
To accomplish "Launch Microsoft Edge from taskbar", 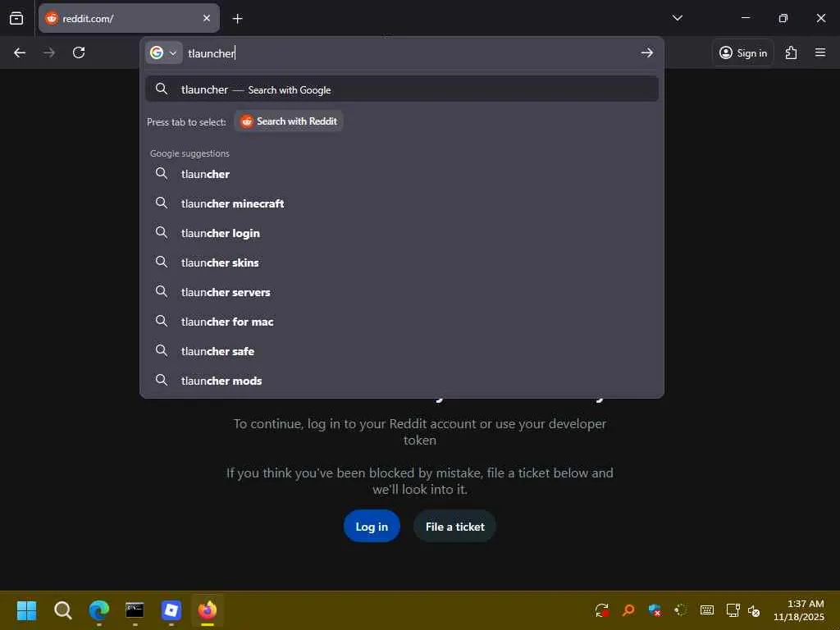I will pyautogui.click(x=99, y=609).
